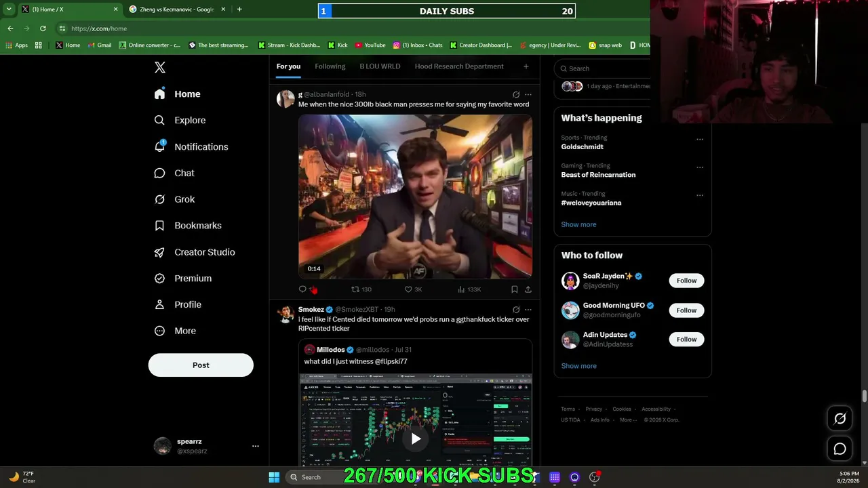Open Chrome's tab search dropdown

coord(9,9)
